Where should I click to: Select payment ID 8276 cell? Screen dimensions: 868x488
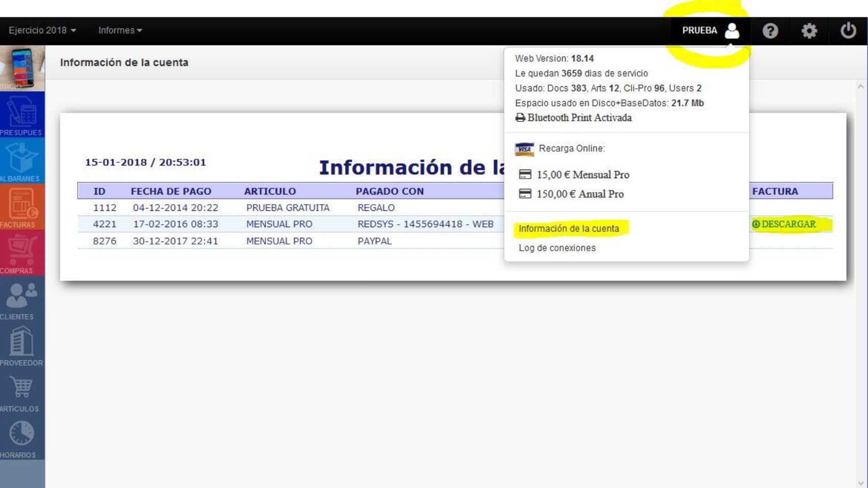tap(105, 241)
